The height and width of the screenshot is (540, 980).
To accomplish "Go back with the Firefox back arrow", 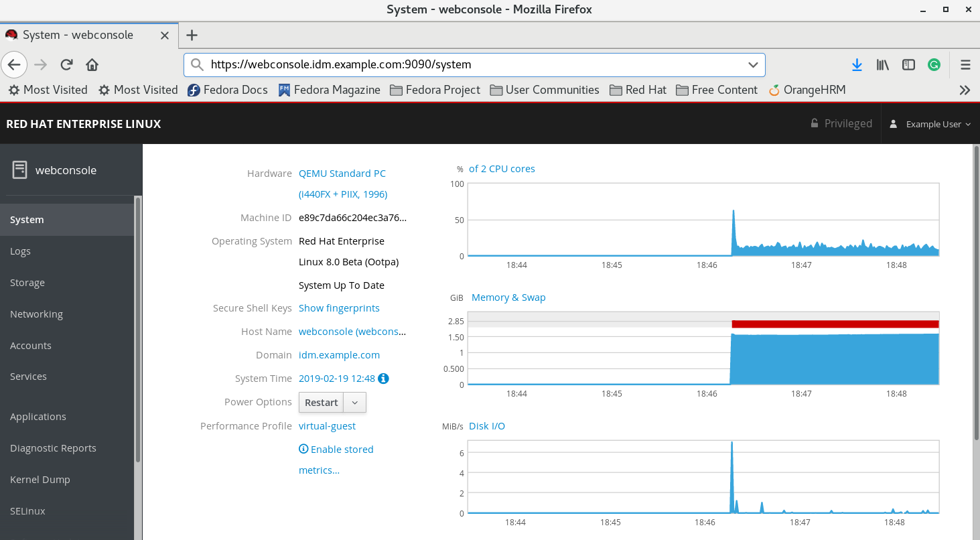I will 14,65.
